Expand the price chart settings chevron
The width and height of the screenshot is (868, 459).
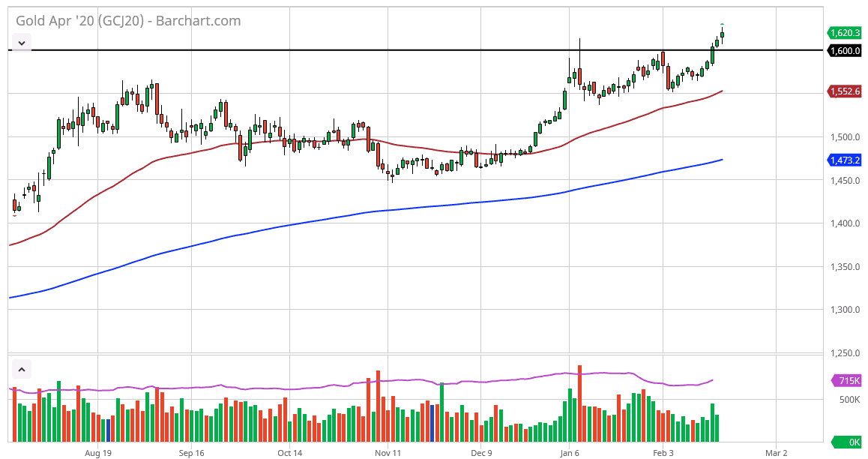(21, 43)
